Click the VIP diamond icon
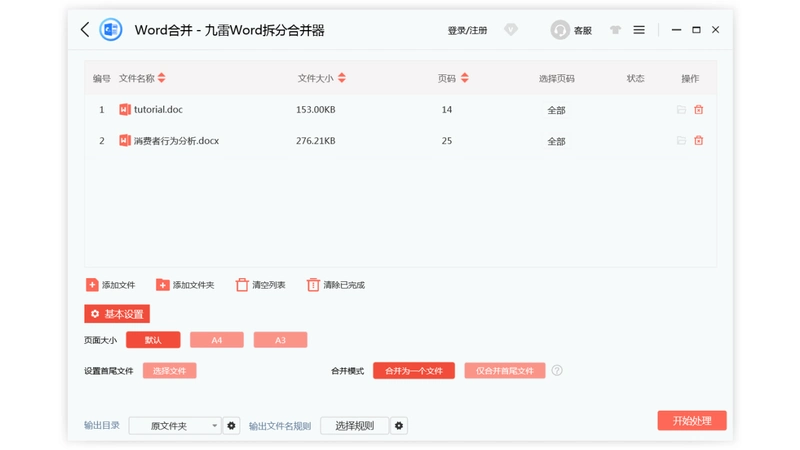Image resolution: width=800 pixels, height=450 pixels. click(511, 30)
